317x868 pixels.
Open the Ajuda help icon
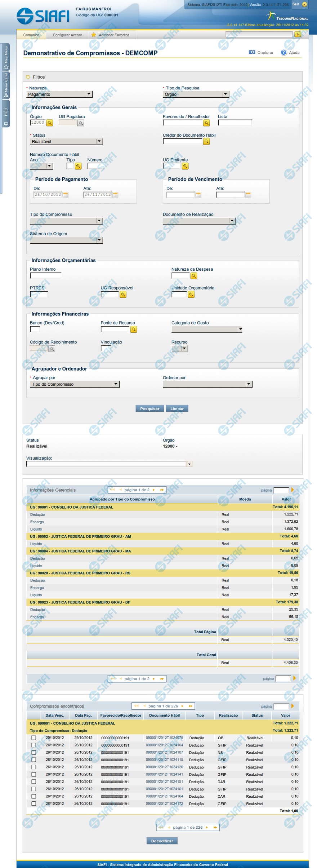click(x=283, y=52)
